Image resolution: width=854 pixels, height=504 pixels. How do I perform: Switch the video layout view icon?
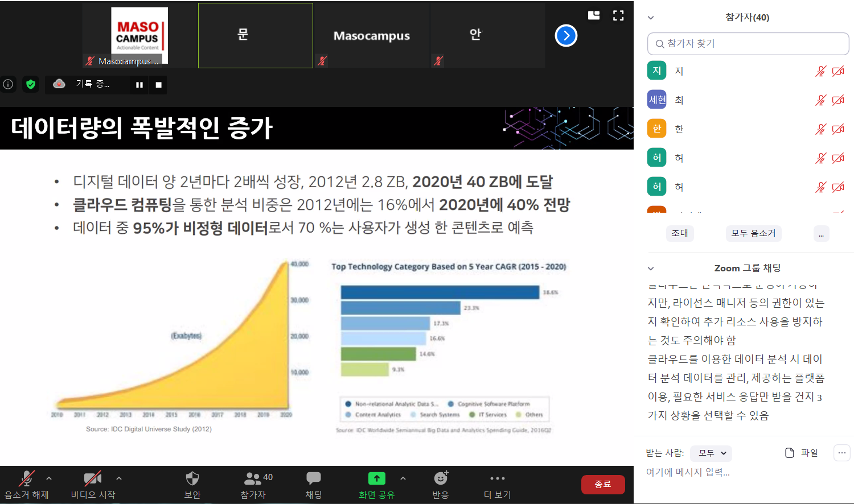(594, 15)
